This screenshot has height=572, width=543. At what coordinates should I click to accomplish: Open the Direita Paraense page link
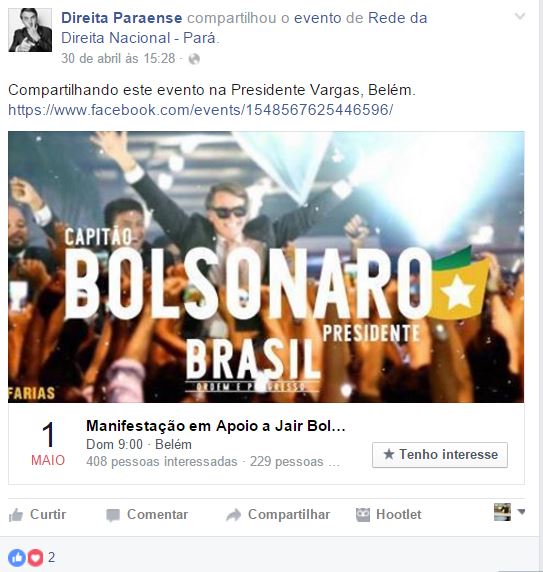tap(122, 18)
